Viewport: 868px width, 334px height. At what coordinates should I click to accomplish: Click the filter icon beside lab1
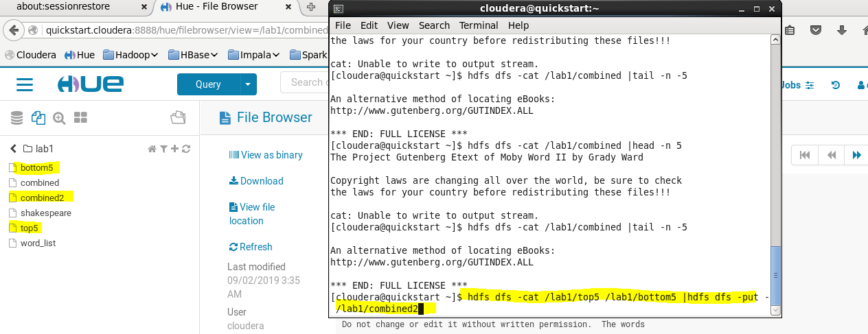point(163,149)
